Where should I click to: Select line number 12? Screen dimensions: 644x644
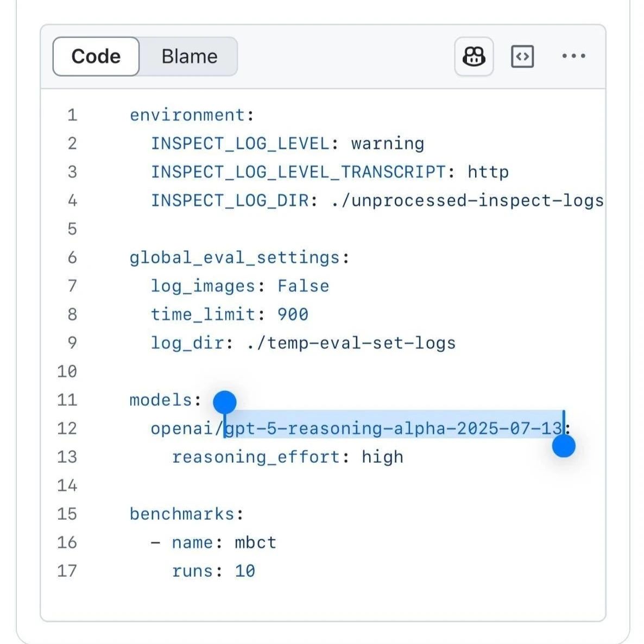pyautogui.click(x=67, y=428)
